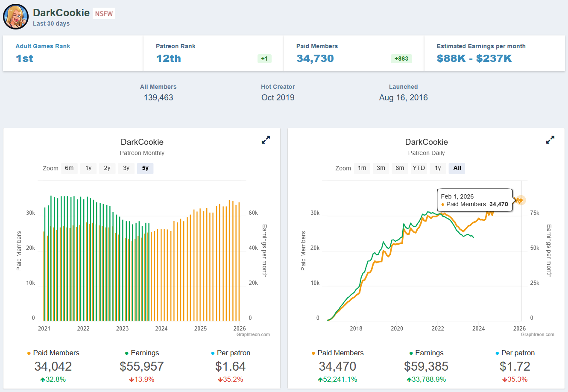The image size is (568, 392).
Task: Click the NSFW badge beside DarkCookie
Action: [x=104, y=14]
